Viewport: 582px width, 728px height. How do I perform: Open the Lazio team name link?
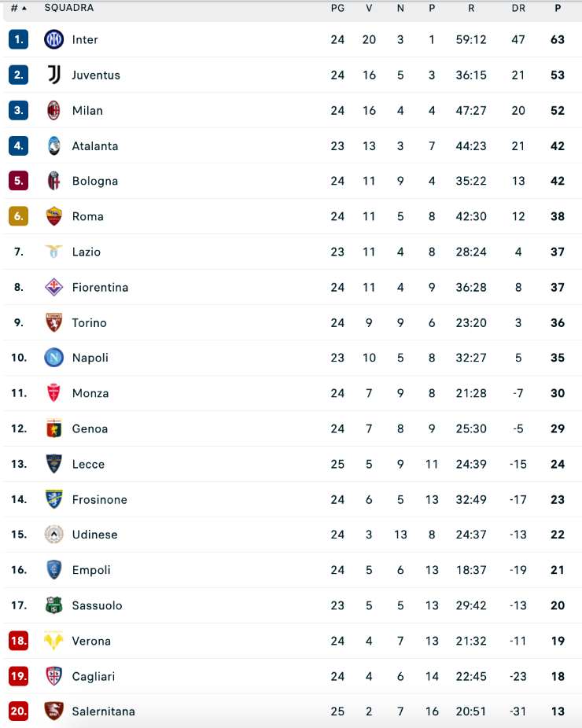(x=86, y=252)
